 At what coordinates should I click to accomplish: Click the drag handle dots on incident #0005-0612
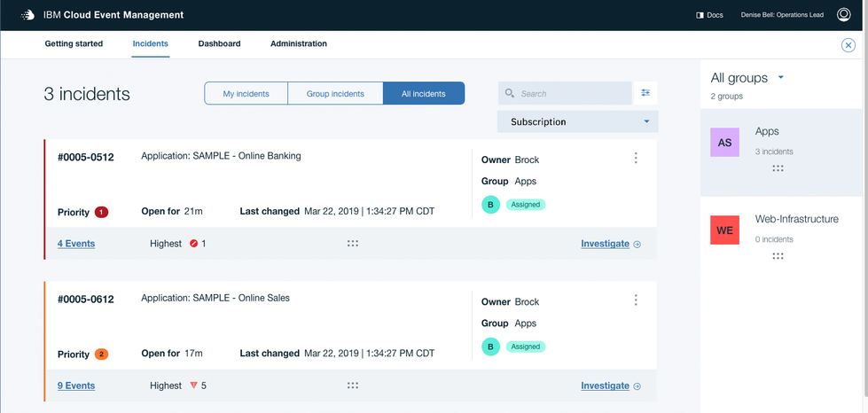(x=353, y=386)
